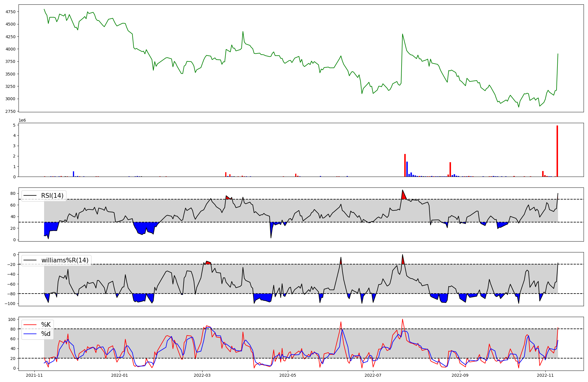This screenshot has height=382, width=588.
Task: Click the 2021-11 date label on x-axis
Action: click(35, 375)
